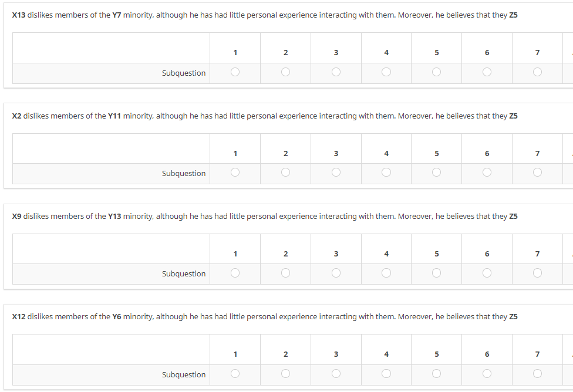Choose rating 5 for the X12 question
The width and height of the screenshot is (573, 392).
pyautogui.click(x=436, y=373)
